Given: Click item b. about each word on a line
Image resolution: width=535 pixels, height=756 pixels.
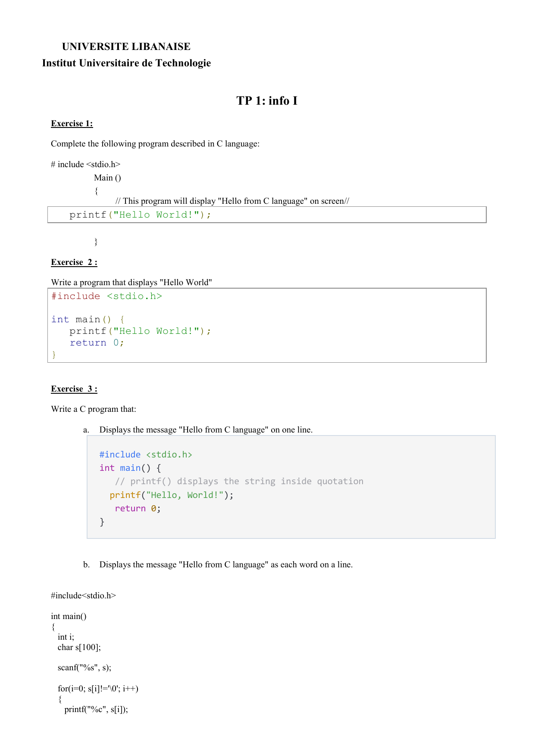Looking at the screenshot, I should click(x=225, y=565).
